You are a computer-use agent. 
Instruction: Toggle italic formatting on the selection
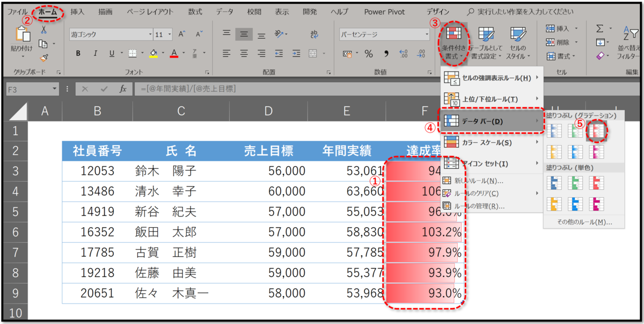pyautogui.click(x=96, y=52)
